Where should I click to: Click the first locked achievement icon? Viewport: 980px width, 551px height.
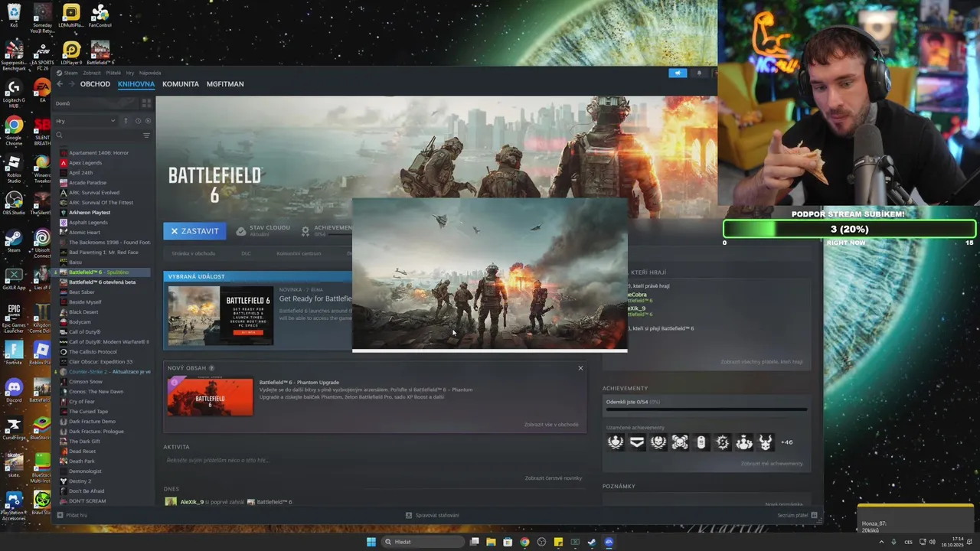616,442
